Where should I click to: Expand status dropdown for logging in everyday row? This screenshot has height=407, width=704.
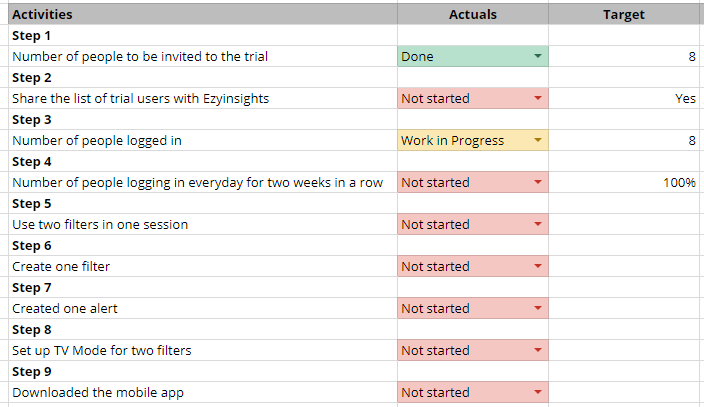click(x=537, y=182)
